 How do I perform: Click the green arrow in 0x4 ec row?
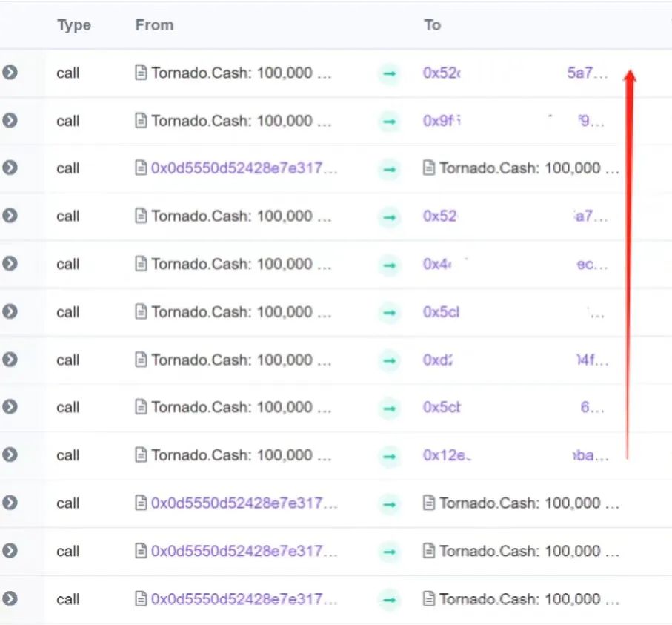(x=389, y=265)
